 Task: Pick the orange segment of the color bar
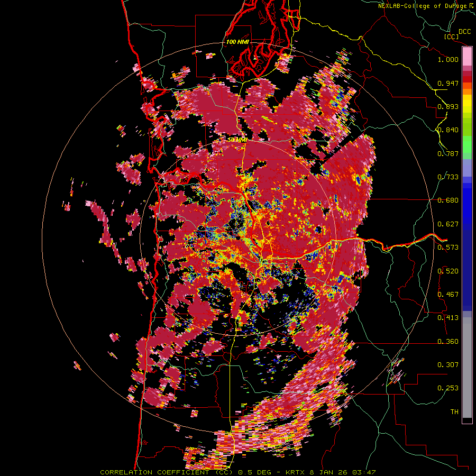467,91
